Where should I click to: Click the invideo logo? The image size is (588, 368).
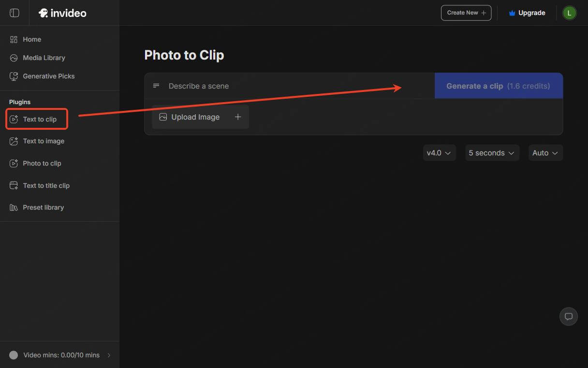tap(62, 13)
